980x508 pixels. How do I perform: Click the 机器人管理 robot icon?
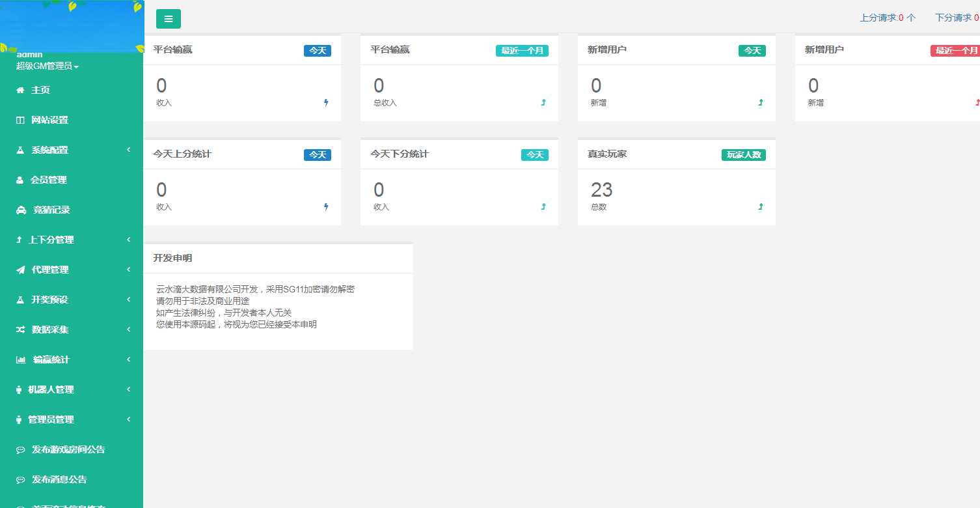coord(19,389)
